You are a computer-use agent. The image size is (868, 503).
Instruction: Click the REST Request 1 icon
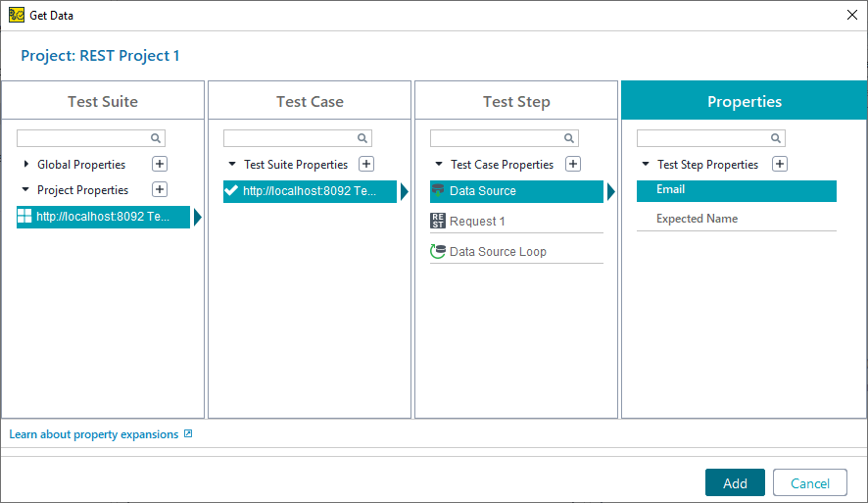(x=437, y=221)
